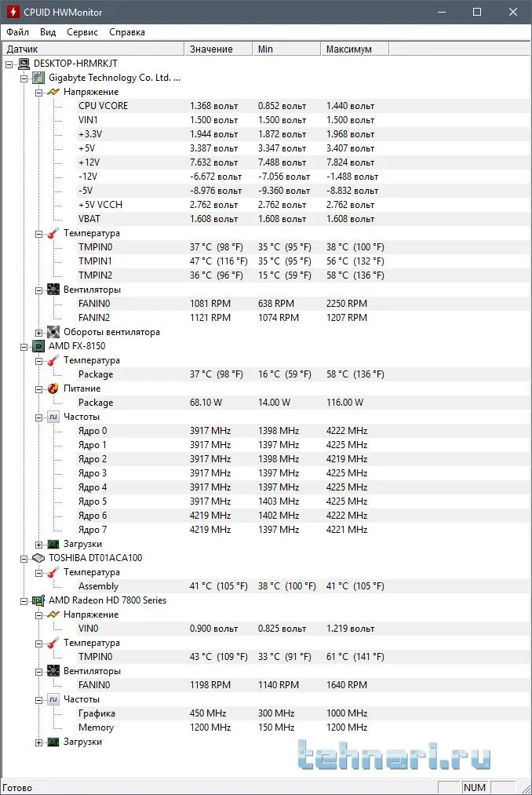Click the AMD FX-8150 processor chip icon
This screenshot has height=795, width=532.
[38, 346]
